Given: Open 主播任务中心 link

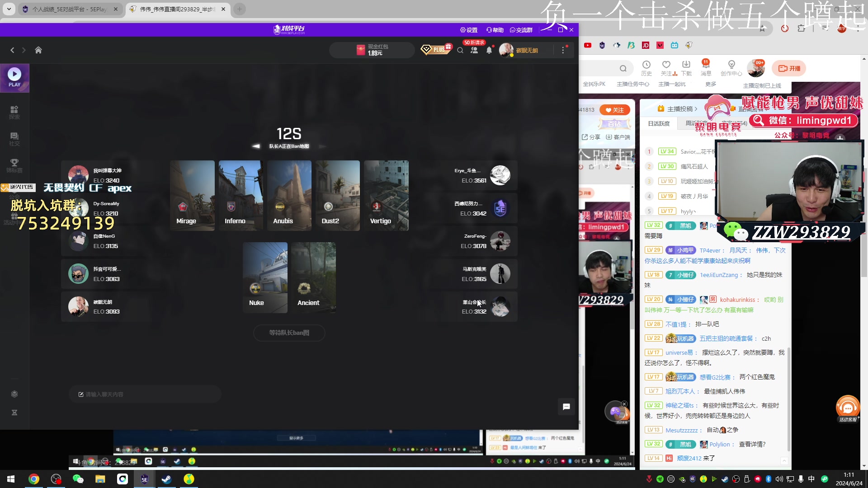Looking at the screenshot, I should point(633,84).
